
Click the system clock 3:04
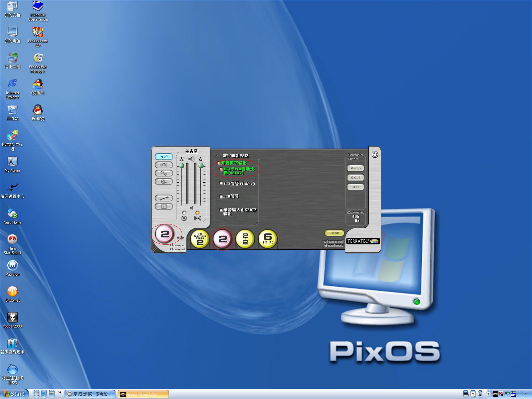coord(523,394)
